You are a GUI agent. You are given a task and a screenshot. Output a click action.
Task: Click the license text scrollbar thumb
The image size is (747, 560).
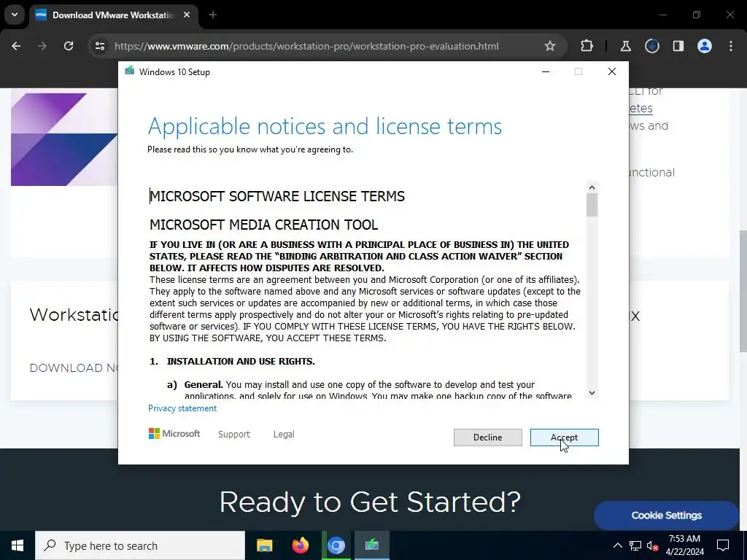tap(592, 205)
